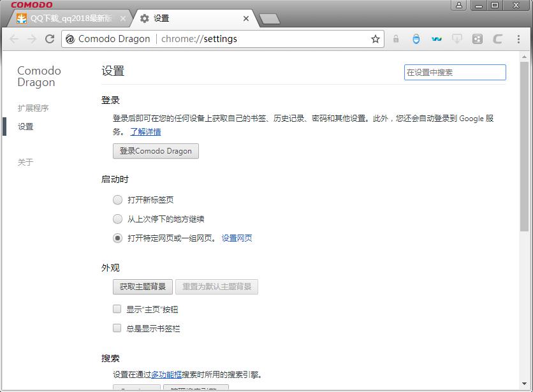Image resolution: width=533 pixels, height=392 pixels.
Task: Enable the 总是显示书签栏 checkbox
Action: coord(117,328)
